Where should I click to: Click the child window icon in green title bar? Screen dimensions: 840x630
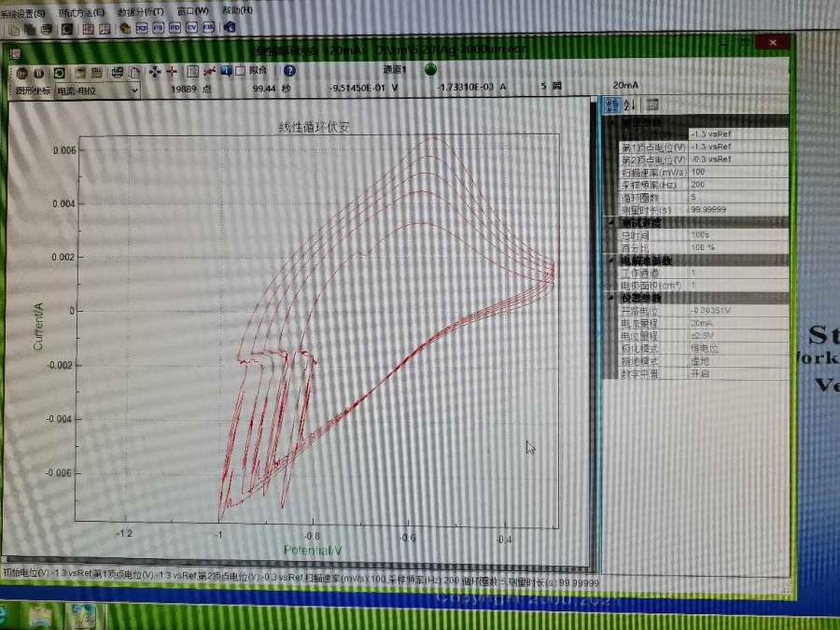(x=15, y=53)
